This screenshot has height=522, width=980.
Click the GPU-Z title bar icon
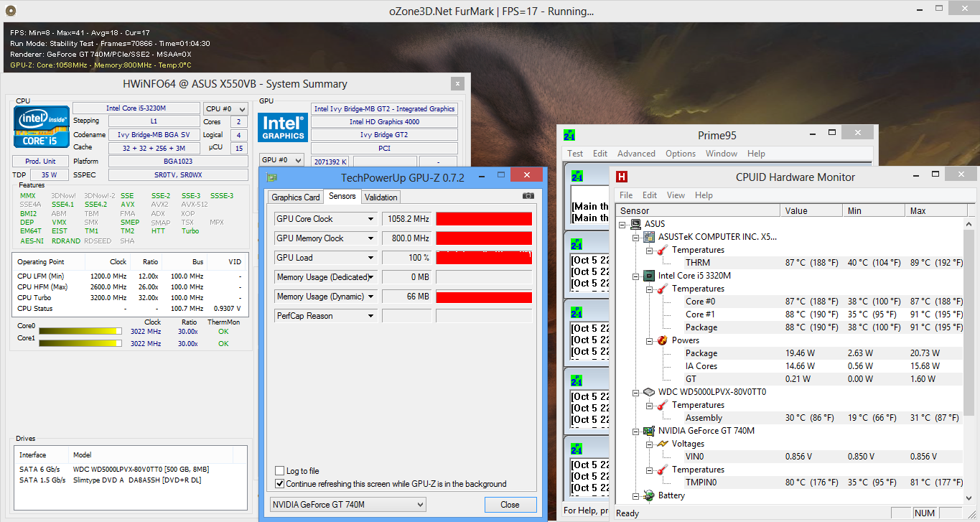pos(272,177)
